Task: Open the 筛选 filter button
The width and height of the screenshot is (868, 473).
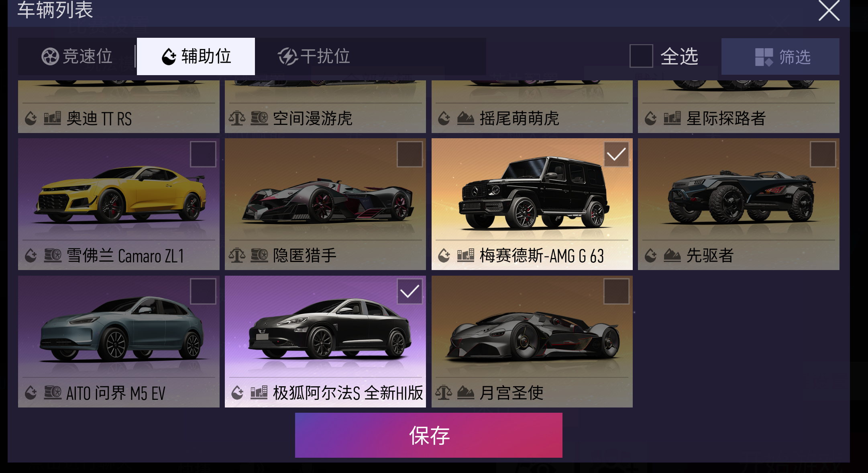Action: pyautogui.click(x=780, y=57)
